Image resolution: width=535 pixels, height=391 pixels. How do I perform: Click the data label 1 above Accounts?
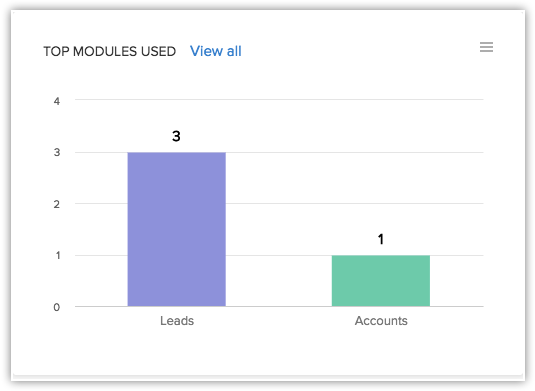click(381, 239)
